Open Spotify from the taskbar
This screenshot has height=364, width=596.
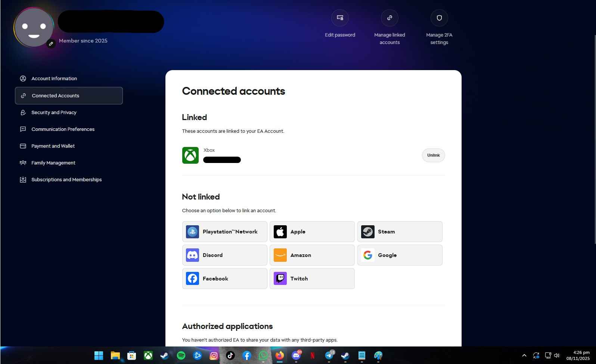coord(181,355)
